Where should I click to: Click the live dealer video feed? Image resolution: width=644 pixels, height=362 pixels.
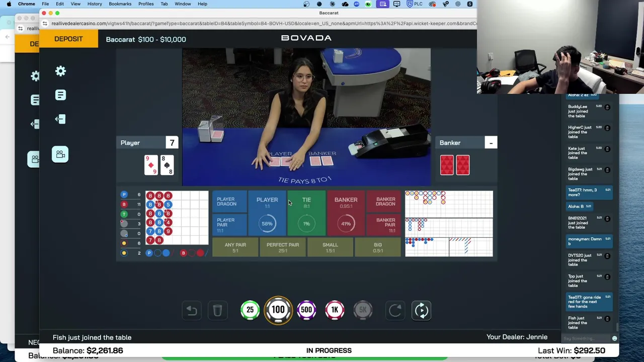(306, 117)
